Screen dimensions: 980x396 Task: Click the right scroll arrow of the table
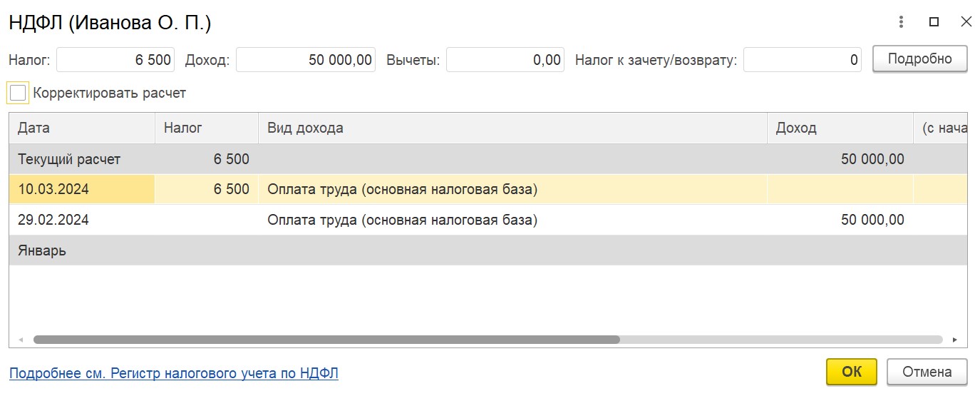[x=955, y=340]
